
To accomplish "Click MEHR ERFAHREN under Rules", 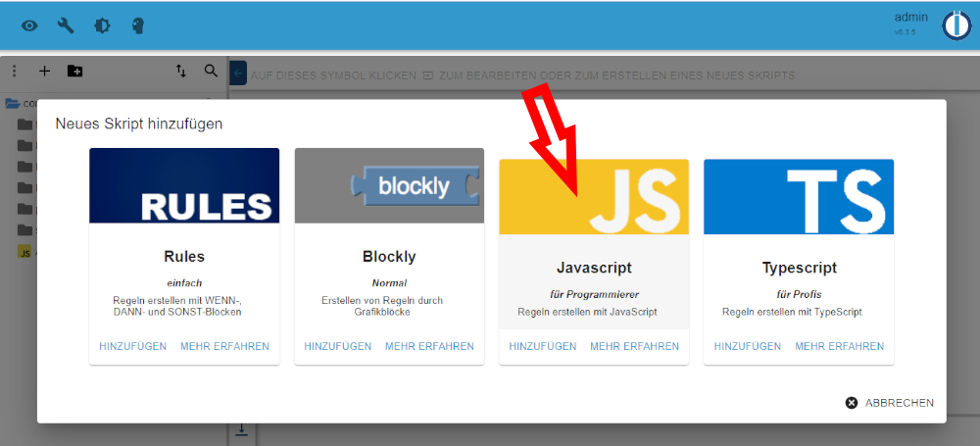I will click(225, 346).
